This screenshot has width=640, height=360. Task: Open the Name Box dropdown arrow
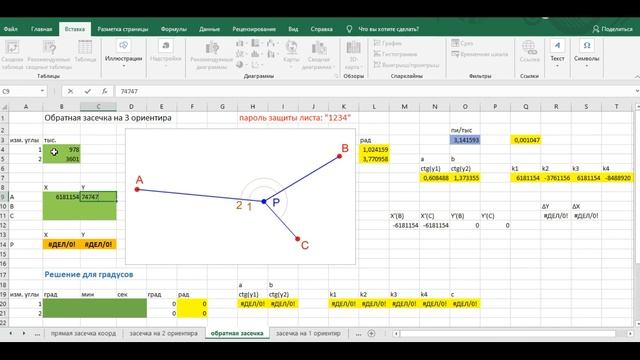(42, 91)
